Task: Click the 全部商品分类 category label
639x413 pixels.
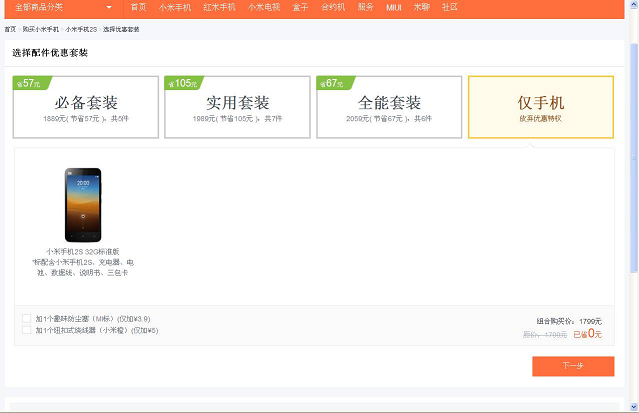Action: tap(39, 7)
